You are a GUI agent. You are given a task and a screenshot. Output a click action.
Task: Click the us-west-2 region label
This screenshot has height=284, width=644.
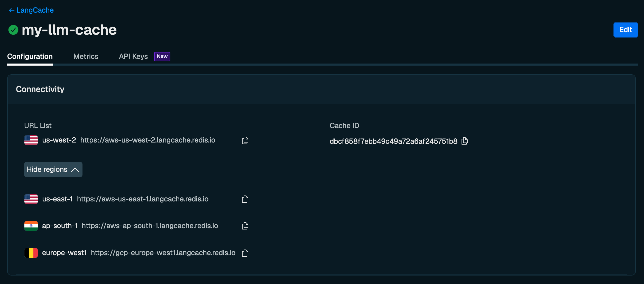(x=59, y=140)
